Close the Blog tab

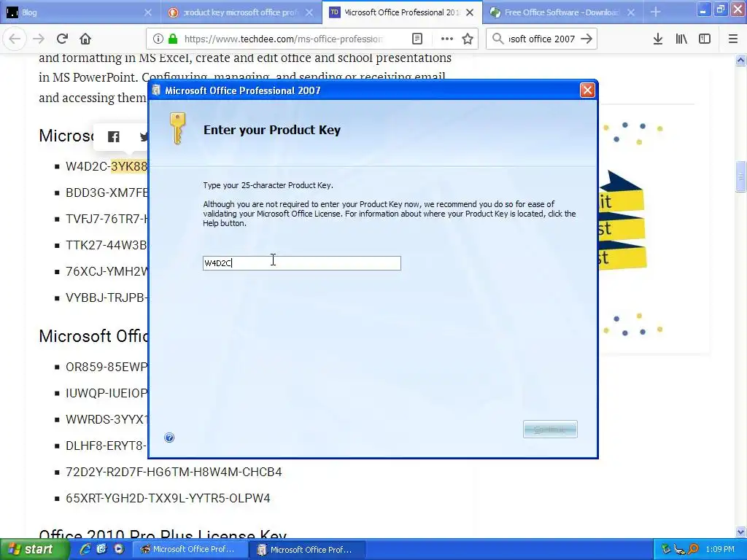[x=148, y=12]
